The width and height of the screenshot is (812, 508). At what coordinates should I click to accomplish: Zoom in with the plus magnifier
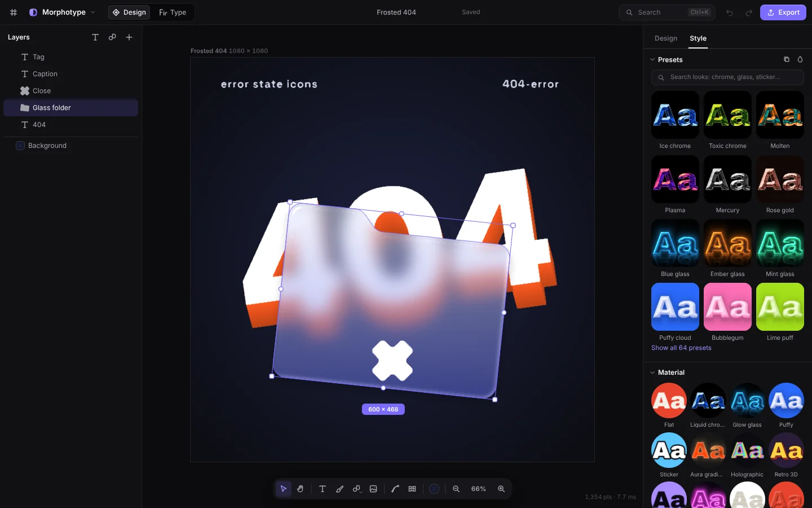[501, 489]
